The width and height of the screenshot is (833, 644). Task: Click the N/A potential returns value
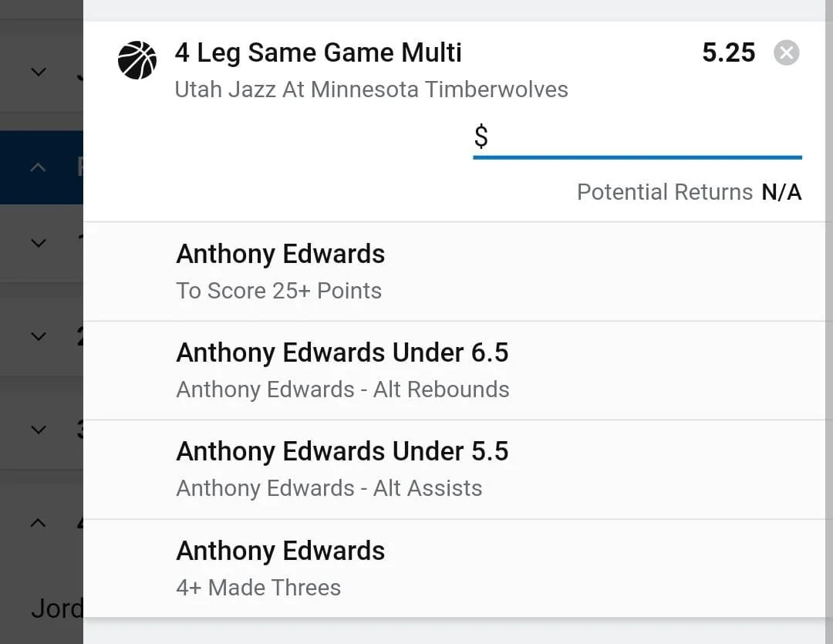tap(781, 192)
